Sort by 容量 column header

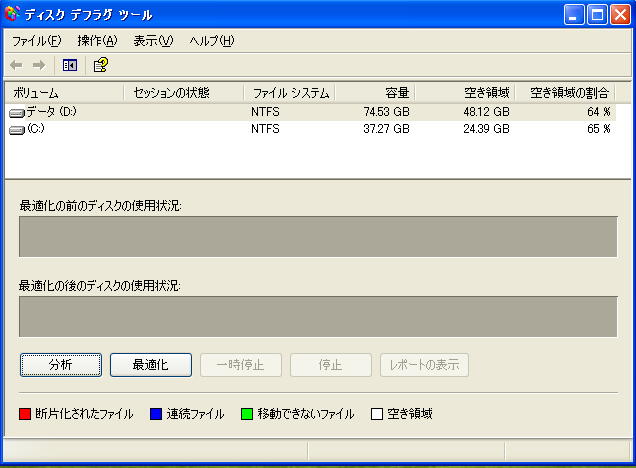pyautogui.click(x=375, y=93)
